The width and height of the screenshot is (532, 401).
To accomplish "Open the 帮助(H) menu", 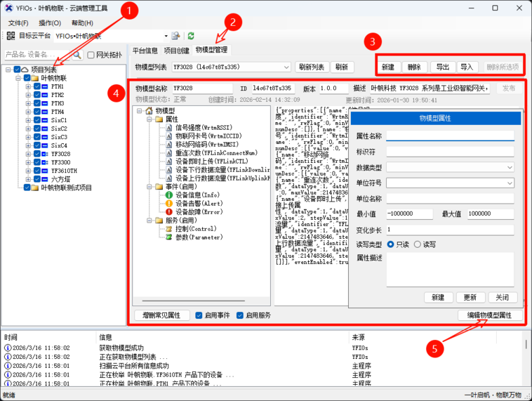I will tap(82, 23).
